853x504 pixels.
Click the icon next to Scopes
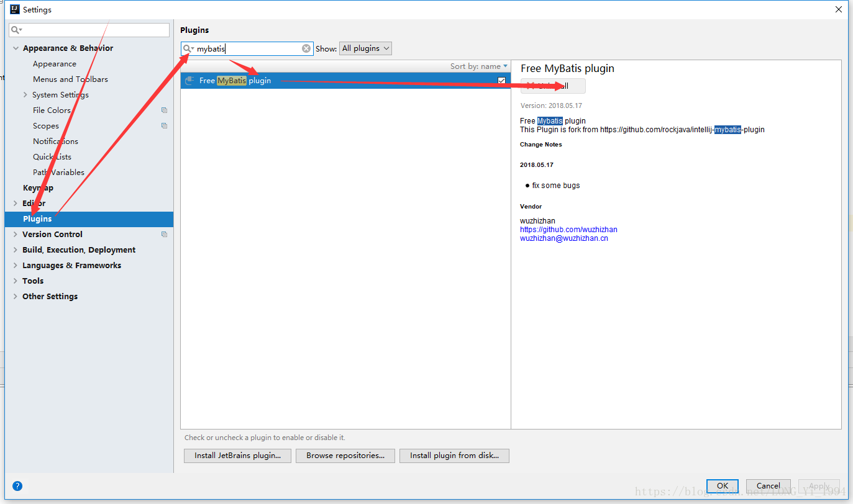click(x=164, y=125)
